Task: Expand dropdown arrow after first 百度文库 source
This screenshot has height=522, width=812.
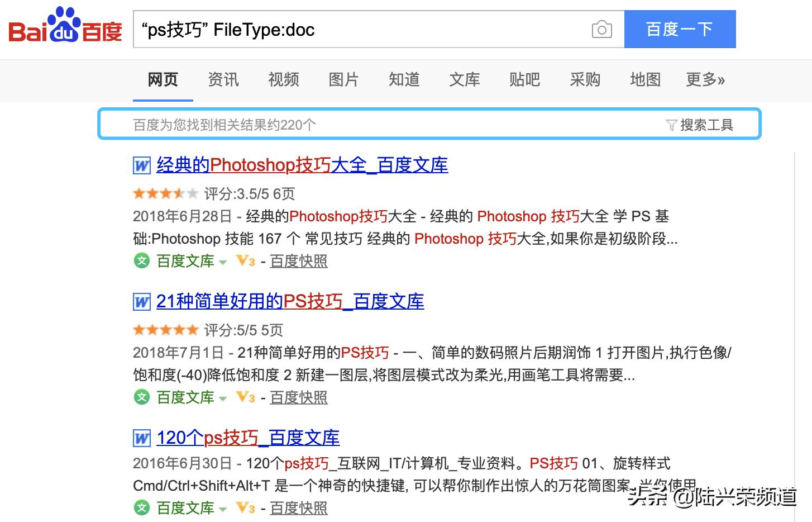Action: point(223,262)
